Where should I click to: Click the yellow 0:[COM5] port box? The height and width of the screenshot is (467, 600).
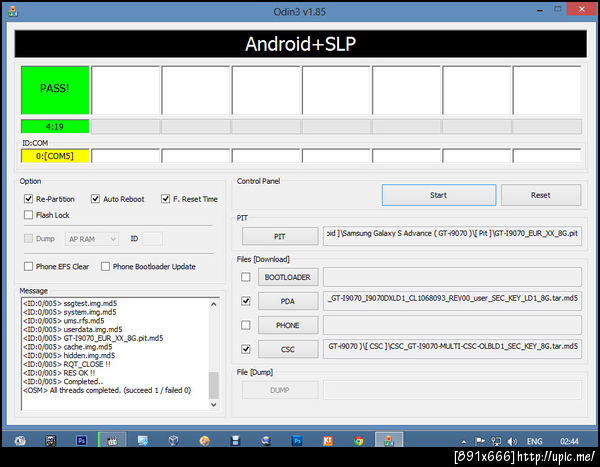55,156
